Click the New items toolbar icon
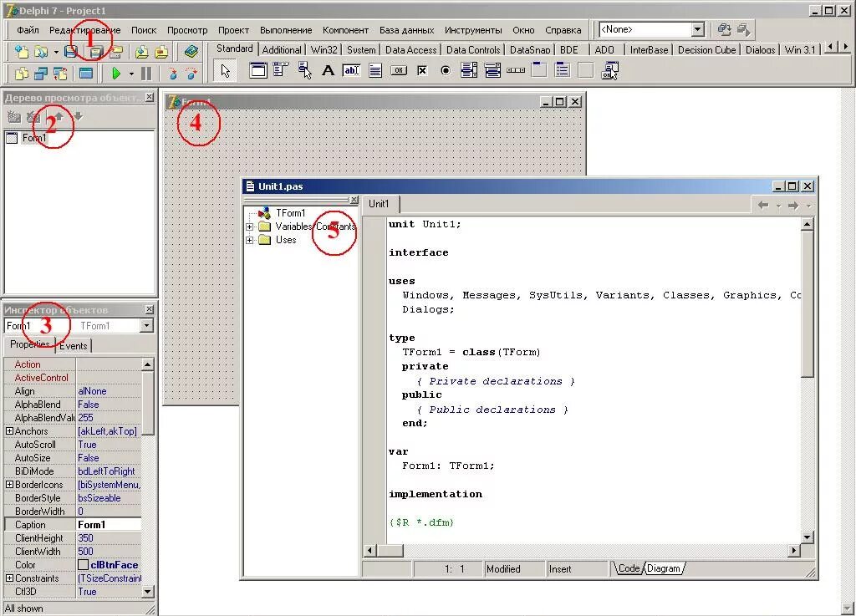 coord(21,52)
